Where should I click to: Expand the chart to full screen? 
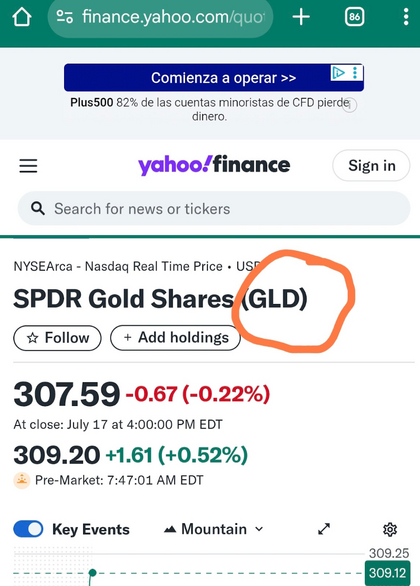(324, 529)
